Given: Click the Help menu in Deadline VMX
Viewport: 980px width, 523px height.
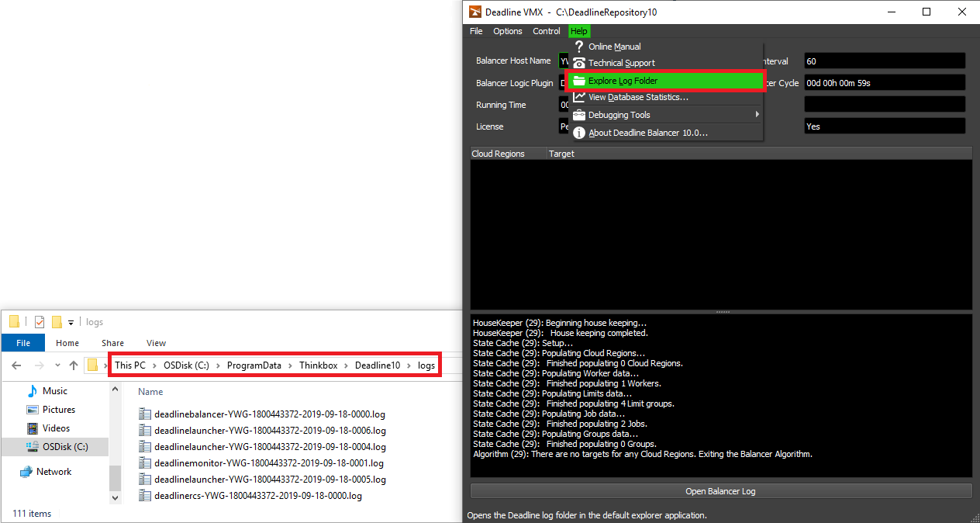Looking at the screenshot, I should pyautogui.click(x=578, y=31).
